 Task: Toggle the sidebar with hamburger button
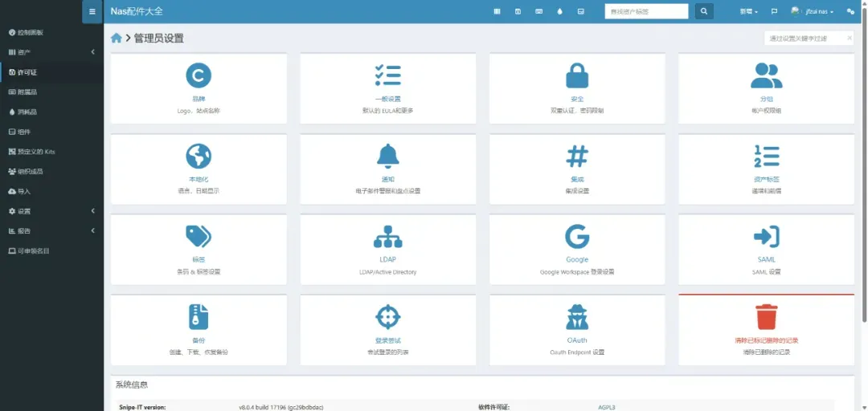pos(92,11)
